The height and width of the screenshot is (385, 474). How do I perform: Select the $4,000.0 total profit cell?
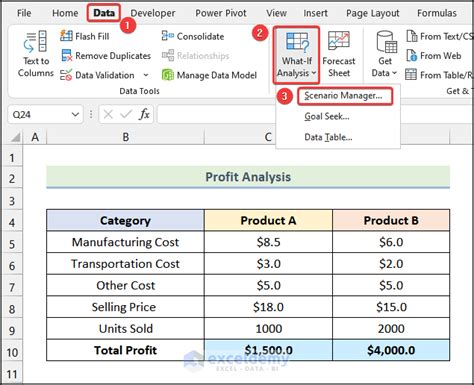point(391,350)
